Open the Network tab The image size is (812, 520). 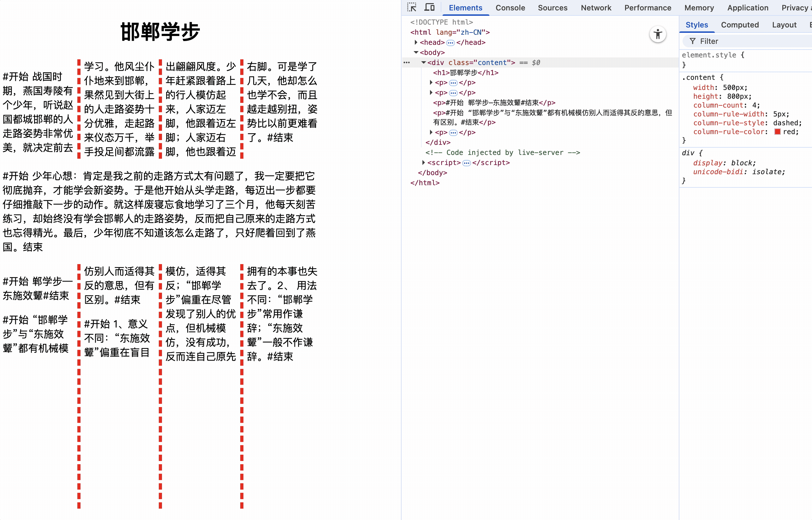(x=596, y=8)
